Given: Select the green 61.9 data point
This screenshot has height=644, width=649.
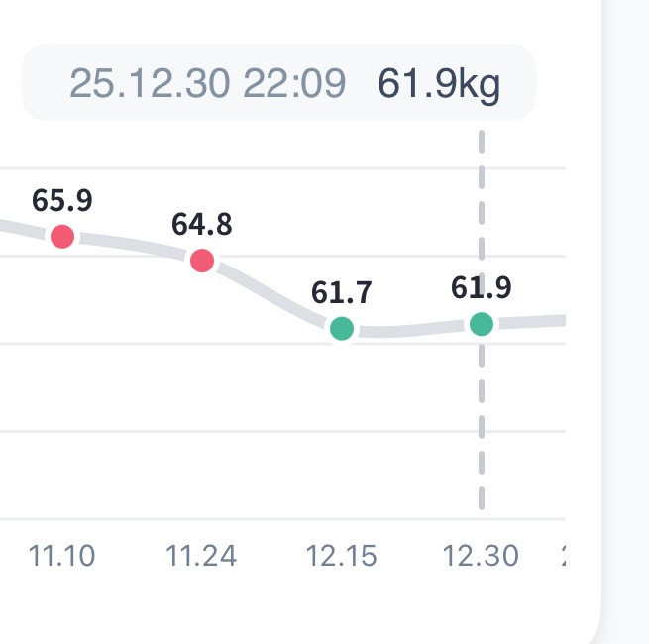Looking at the screenshot, I should pos(482,323).
